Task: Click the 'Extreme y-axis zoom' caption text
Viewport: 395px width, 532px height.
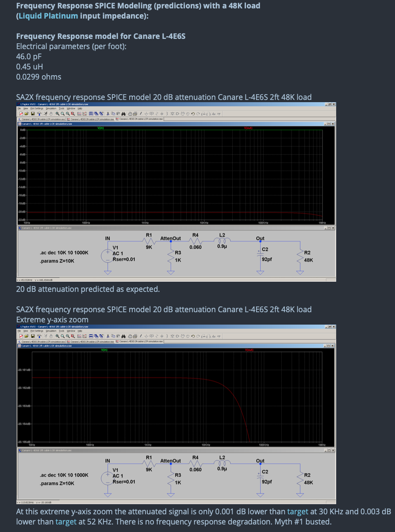Action: click(52, 319)
